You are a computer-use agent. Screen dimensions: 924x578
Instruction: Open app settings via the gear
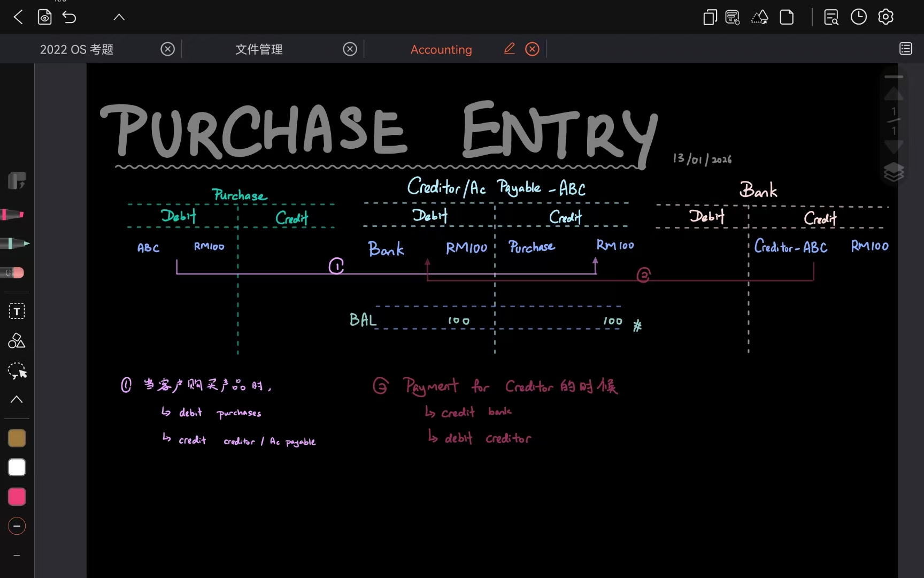(x=885, y=17)
